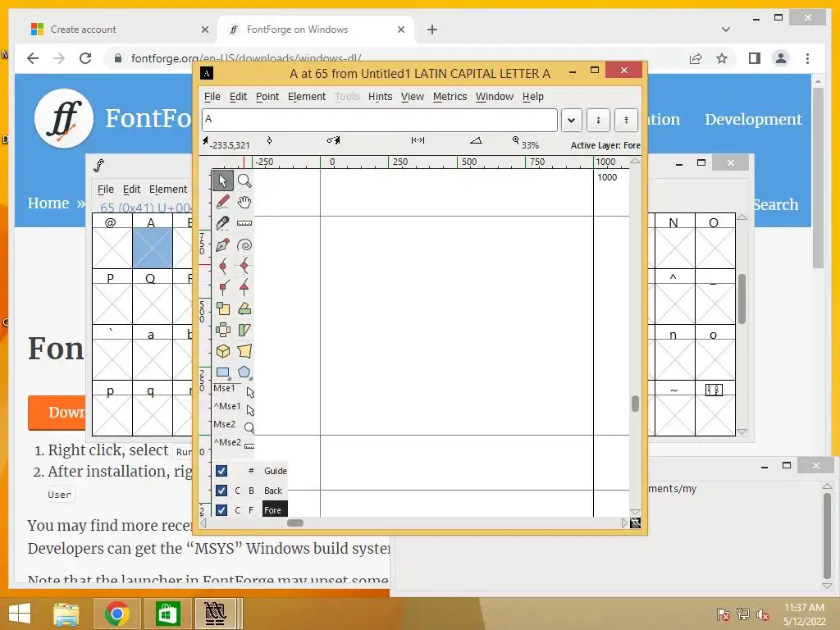
Task: Open the Metrics menu
Action: [x=450, y=97]
